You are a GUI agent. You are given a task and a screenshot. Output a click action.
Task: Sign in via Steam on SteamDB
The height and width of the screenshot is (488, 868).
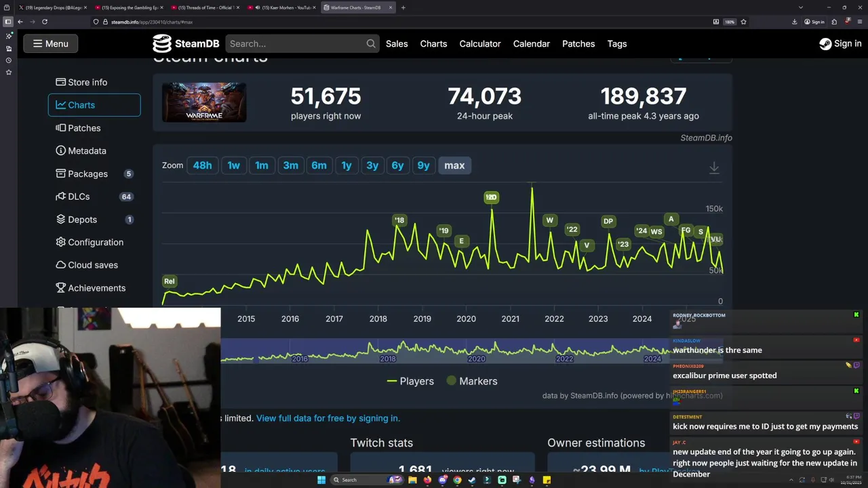coord(840,43)
